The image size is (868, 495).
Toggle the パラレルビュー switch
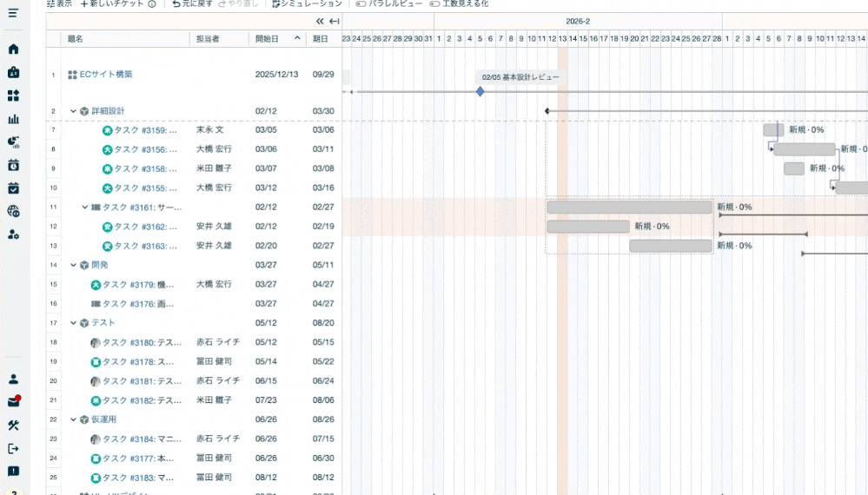pyautogui.click(x=361, y=3)
